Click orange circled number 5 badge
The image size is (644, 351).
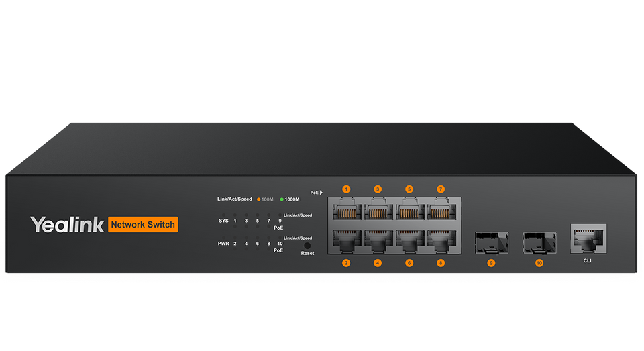[409, 189]
